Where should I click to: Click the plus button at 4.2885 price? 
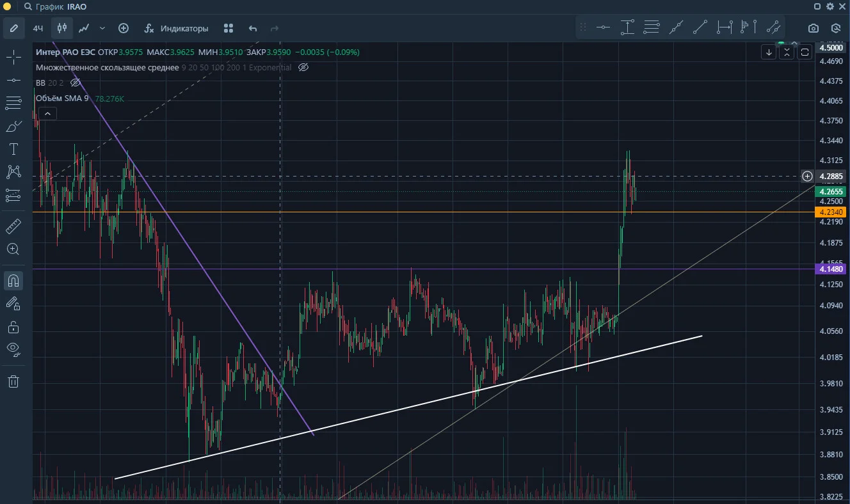click(x=808, y=176)
